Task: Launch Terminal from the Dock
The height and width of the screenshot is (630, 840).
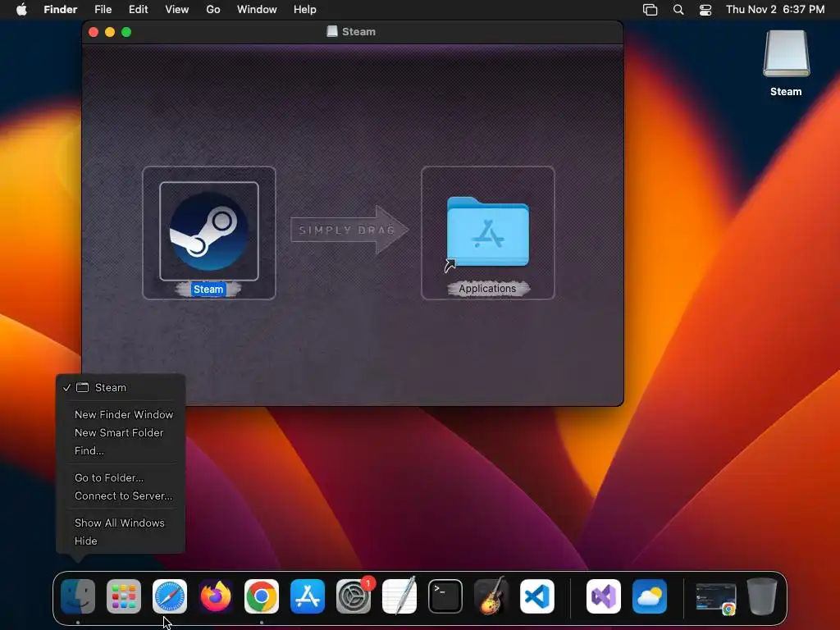Action: coord(445,596)
